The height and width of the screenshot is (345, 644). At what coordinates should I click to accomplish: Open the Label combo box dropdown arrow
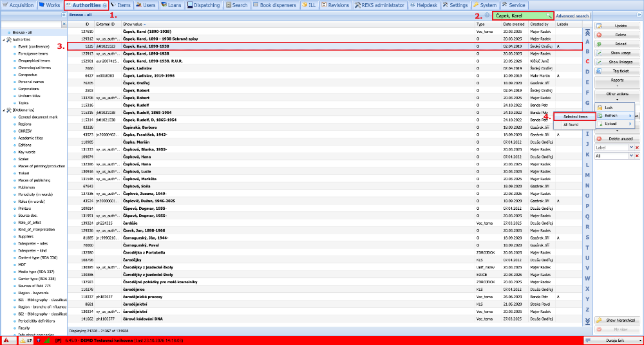coord(631,147)
